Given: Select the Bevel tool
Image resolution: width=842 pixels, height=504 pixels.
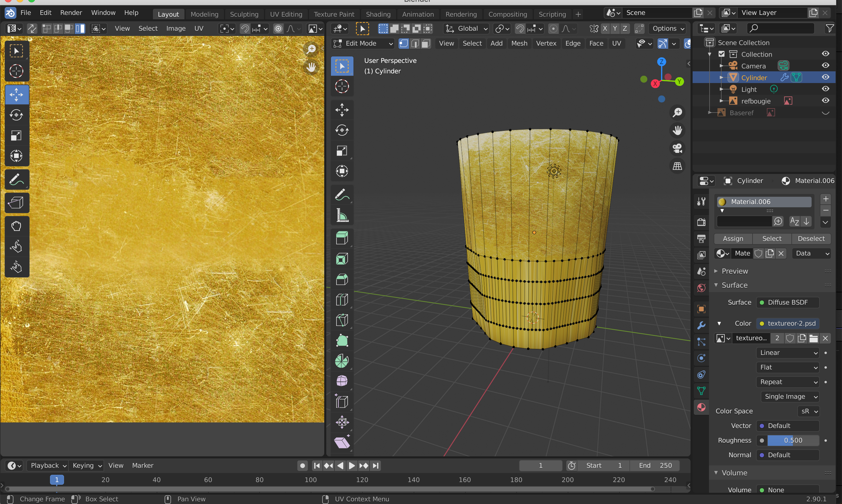Looking at the screenshot, I should coord(342,279).
